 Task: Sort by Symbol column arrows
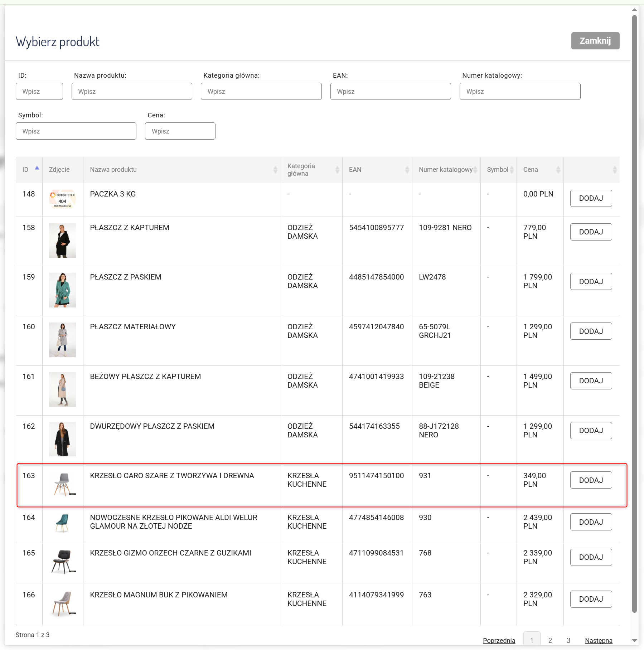pos(512,170)
